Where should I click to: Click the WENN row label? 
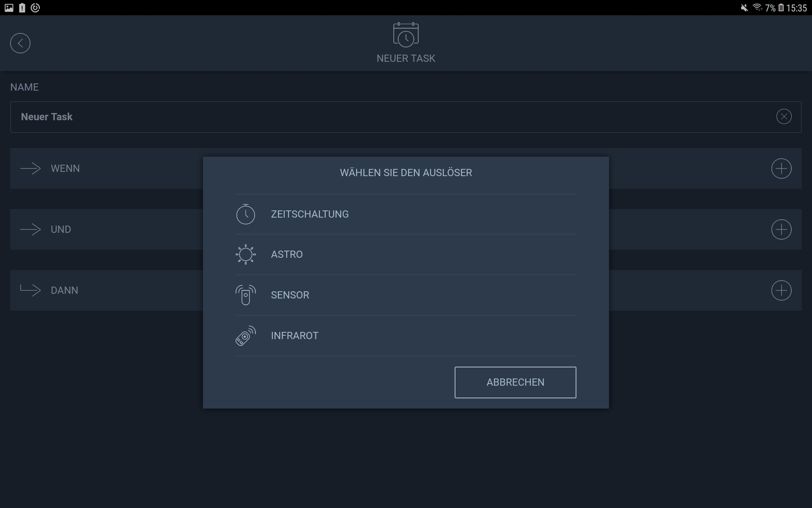tap(65, 168)
